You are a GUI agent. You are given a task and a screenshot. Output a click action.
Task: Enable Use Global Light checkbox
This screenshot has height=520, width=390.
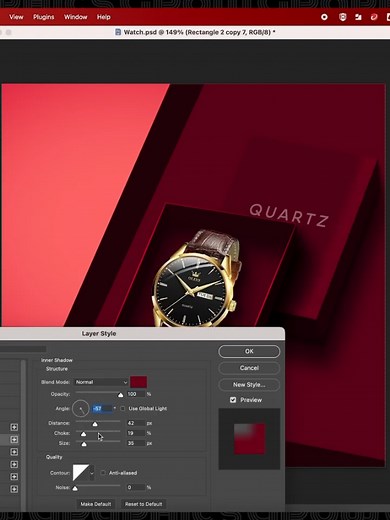point(123,409)
